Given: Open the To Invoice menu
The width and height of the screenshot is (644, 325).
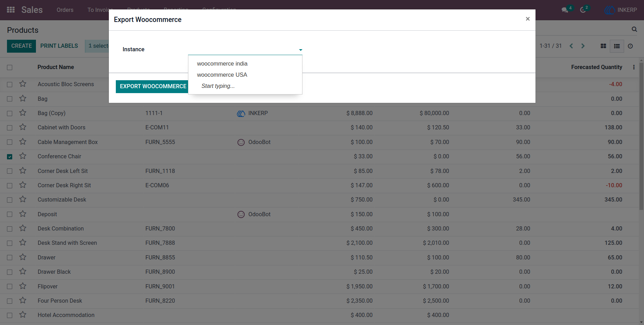Looking at the screenshot, I should tap(100, 10).
